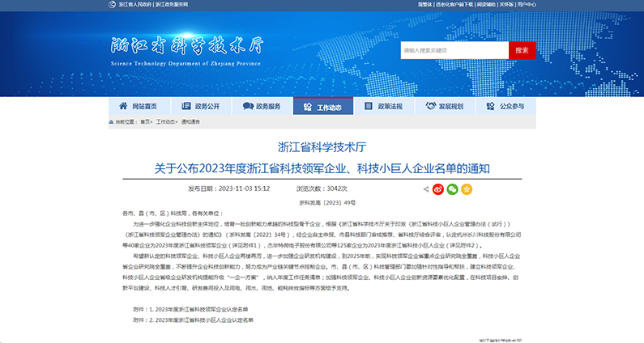The height and width of the screenshot is (343, 644).
Task: Click the house icon in navigation
Action: click(123, 106)
